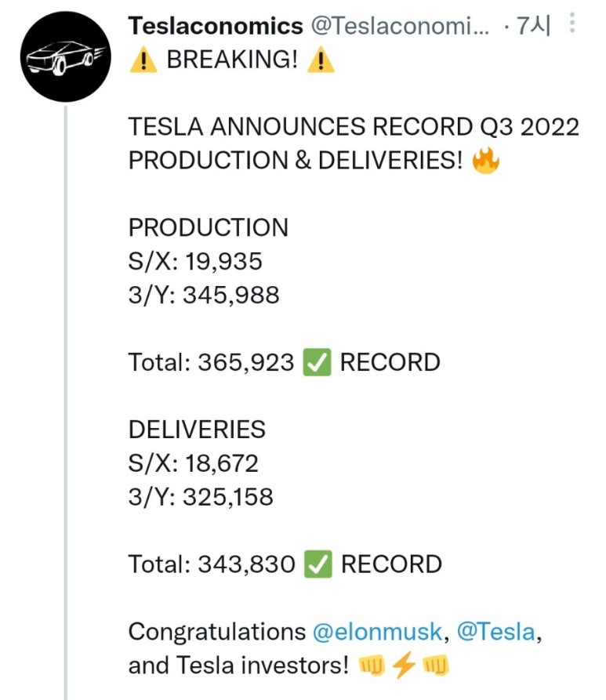Screen dimensions: 606x700
Task: Click the left fist emoji
Action: coord(372,666)
